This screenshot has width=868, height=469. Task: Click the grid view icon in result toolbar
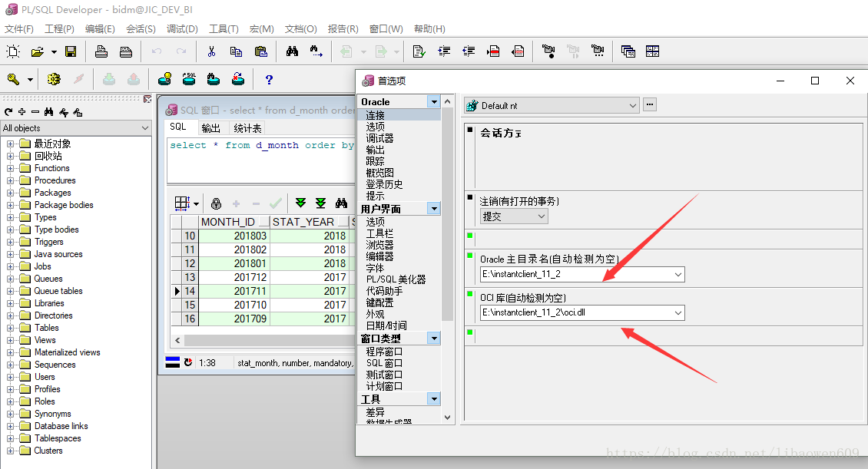(x=183, y=203)
